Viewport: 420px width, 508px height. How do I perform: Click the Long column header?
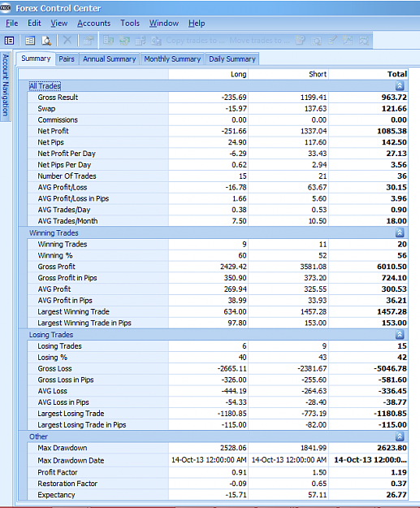208,74
